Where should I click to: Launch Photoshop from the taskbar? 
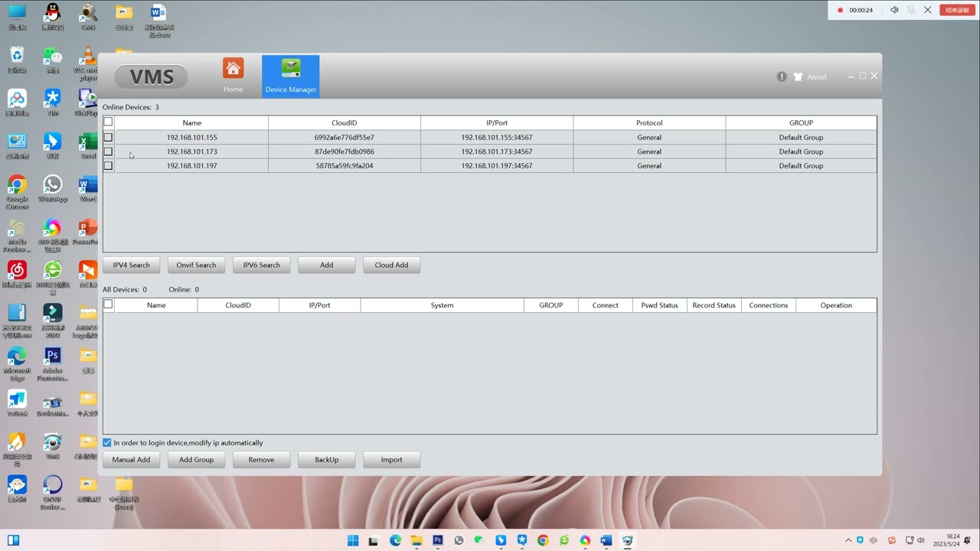pyautogui.click(x=437, y=540)
